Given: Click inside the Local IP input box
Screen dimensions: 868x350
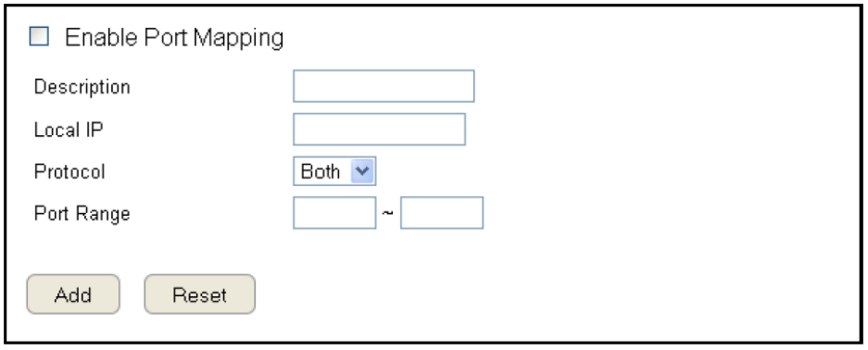Looking at the screenshot, I should [x=379, y=130].
